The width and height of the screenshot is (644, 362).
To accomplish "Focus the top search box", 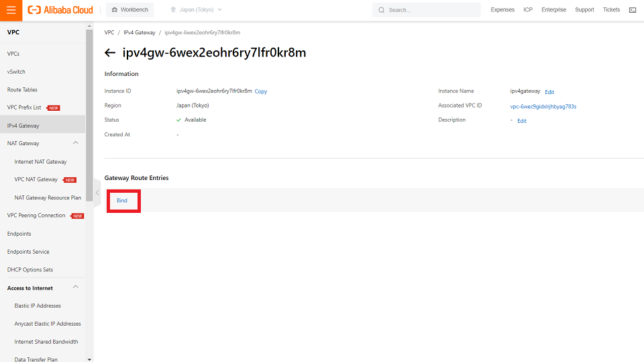I will point(429,10).
